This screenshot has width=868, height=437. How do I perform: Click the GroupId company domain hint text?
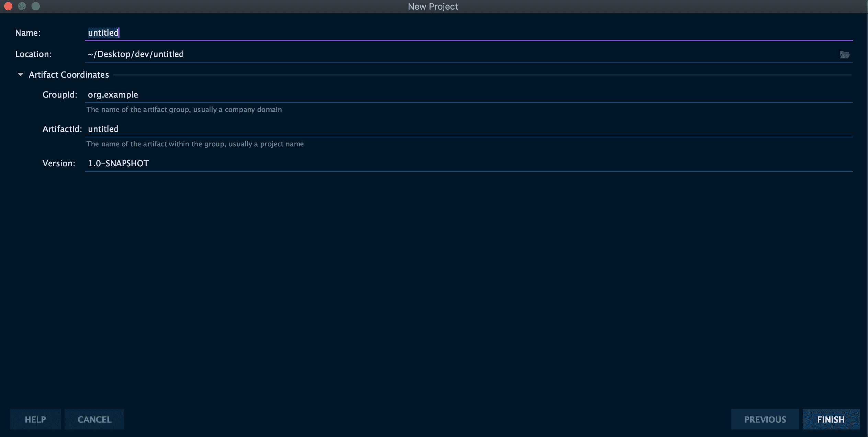(184, 110)
